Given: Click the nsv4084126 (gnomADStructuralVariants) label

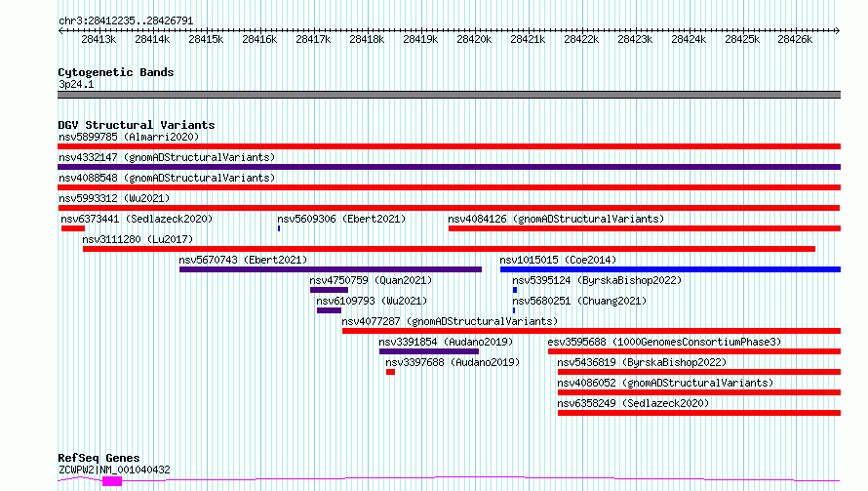Looking at the screenshot, I should pos(556,219).
